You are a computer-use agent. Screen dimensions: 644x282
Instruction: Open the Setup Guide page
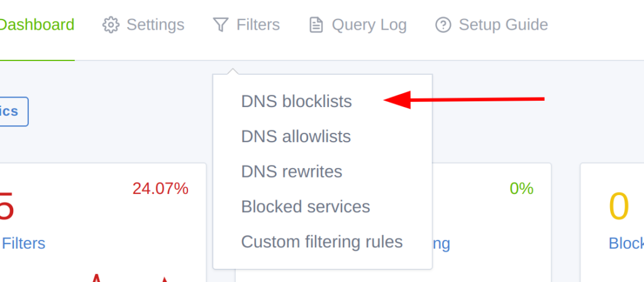pos(503,25)
